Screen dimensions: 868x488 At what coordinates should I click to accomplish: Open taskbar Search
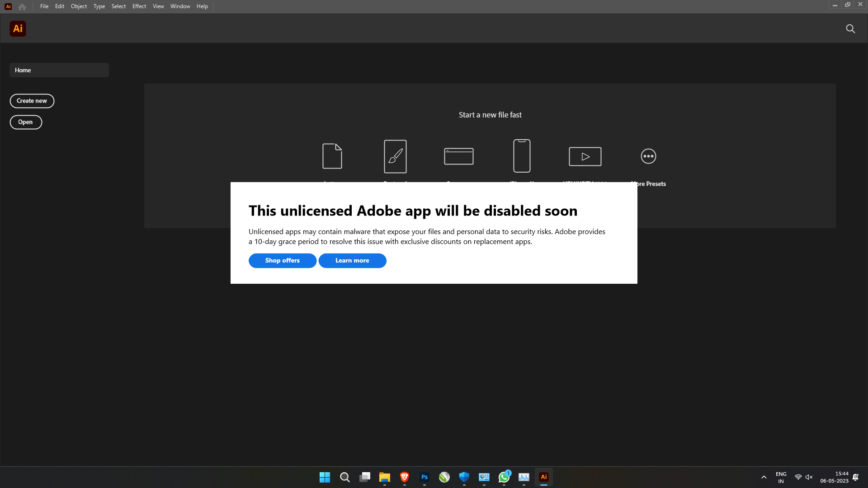click(x=344, y=477)
